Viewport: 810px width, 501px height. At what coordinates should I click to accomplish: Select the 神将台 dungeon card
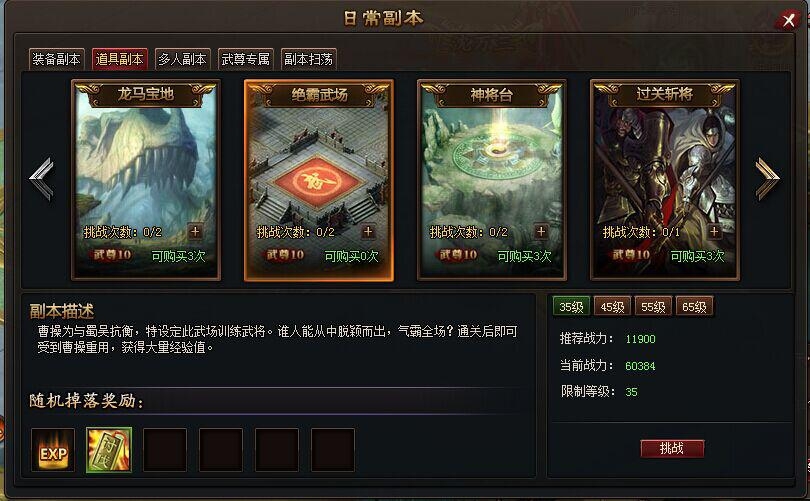pos(492,180)
